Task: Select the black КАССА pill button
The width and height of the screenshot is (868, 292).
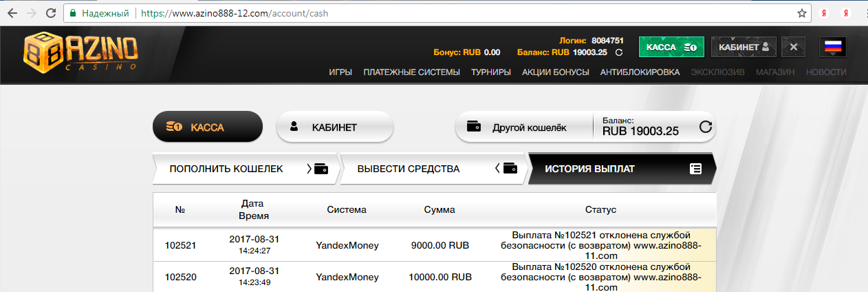Action: [x=208, y=127]
